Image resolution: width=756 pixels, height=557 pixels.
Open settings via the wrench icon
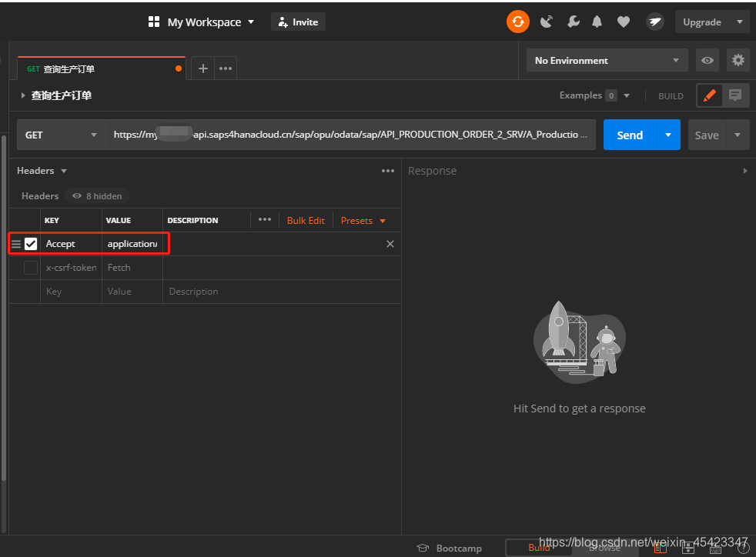tap(574, 22)
